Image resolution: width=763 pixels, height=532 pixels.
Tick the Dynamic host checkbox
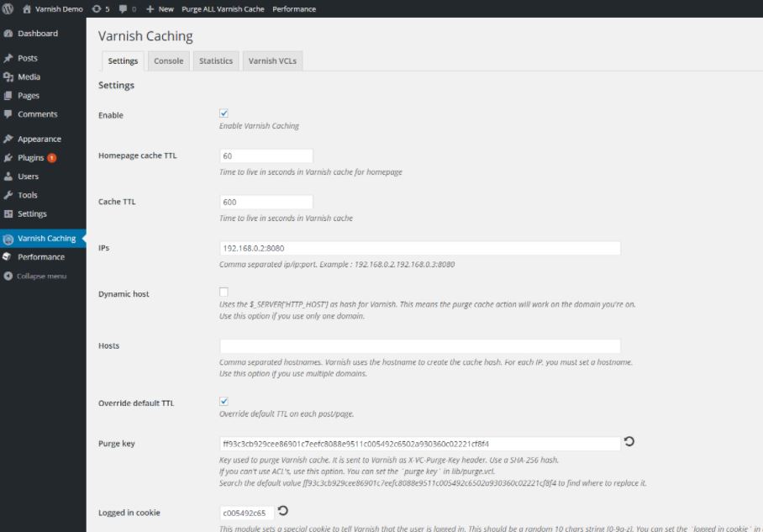click(224, 292)
